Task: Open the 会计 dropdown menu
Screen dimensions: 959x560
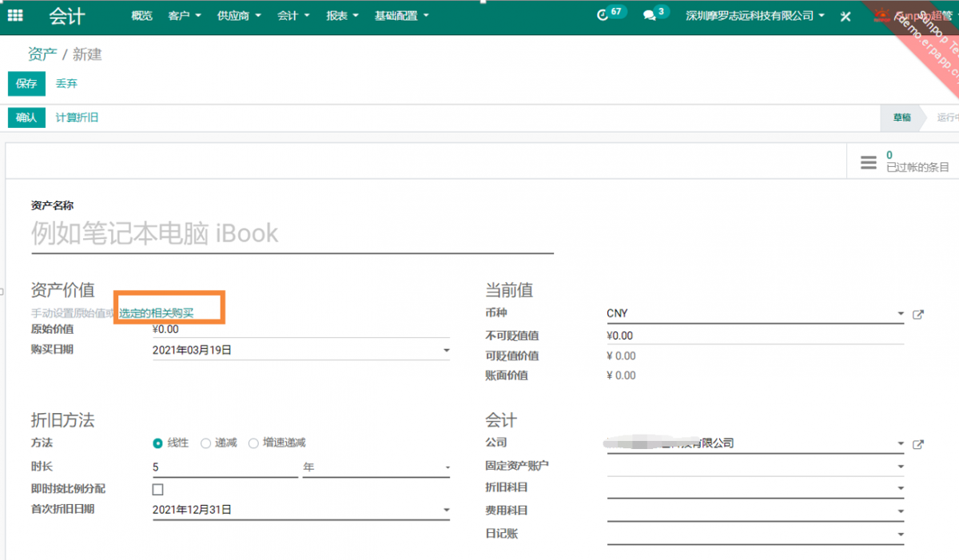Action: click(293, 16)
